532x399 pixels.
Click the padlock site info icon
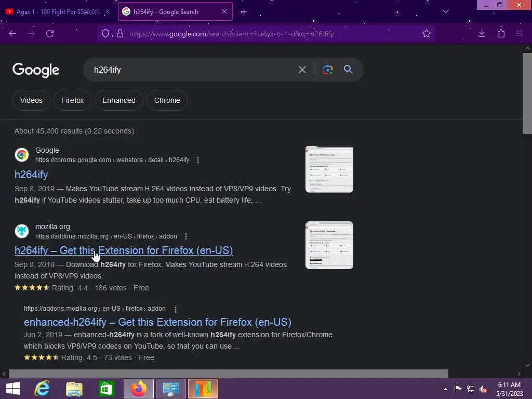coord(120,34)
